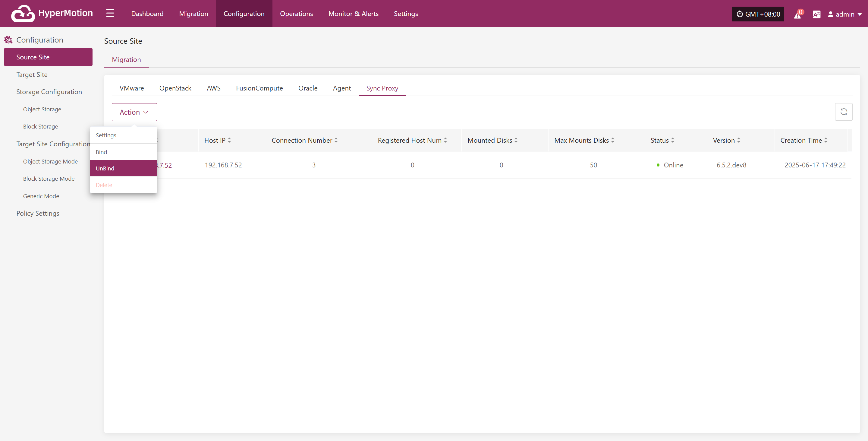Click the version value 6.5.2.dev8
Viewport: 868px width, 441px height.
[731, 165]
